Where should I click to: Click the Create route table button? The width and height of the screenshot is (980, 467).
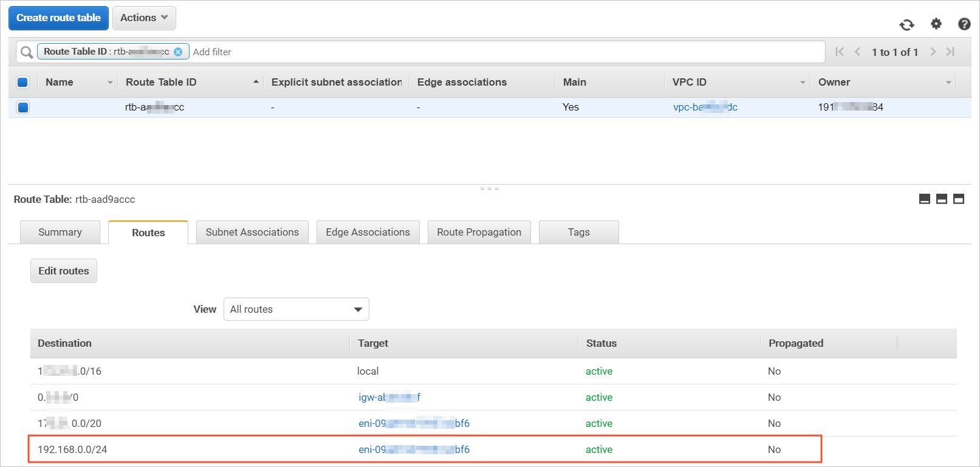[58, 18]
